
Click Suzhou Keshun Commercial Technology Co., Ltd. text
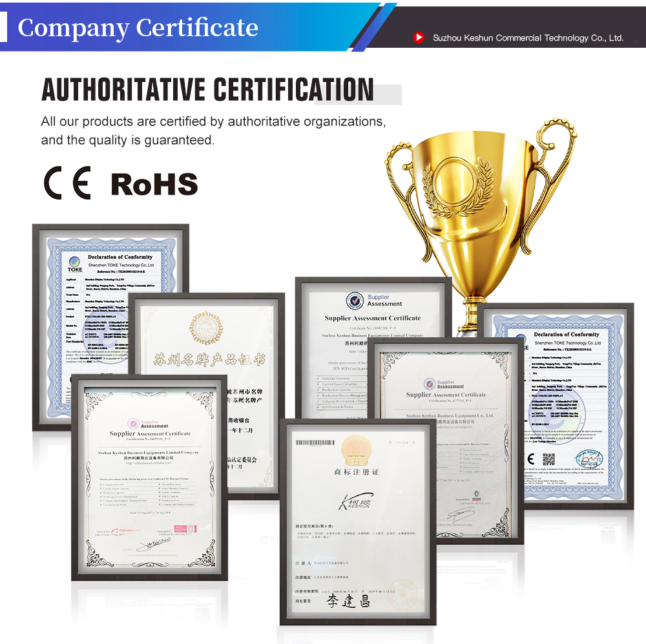click(x=528, y=38)
